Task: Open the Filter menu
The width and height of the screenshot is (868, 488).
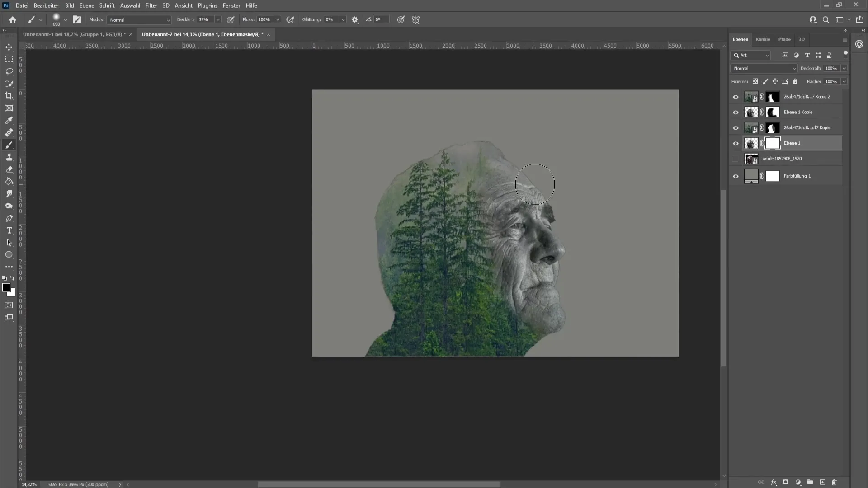Action: tap(151, 5)
